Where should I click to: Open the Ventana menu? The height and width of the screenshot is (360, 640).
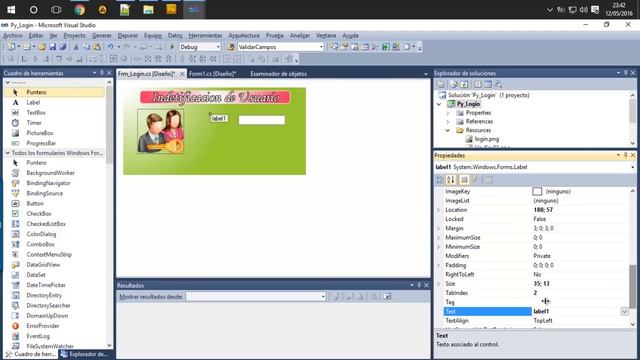(326, 36)
